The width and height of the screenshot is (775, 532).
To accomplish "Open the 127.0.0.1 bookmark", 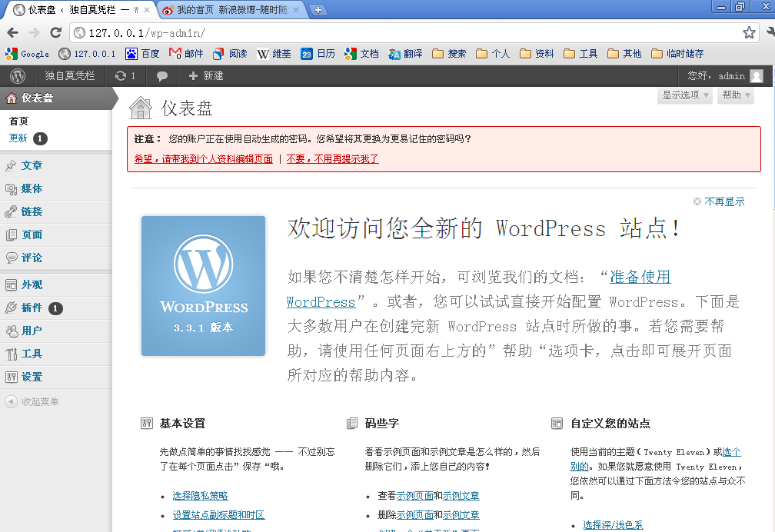I will pos(87,53).
